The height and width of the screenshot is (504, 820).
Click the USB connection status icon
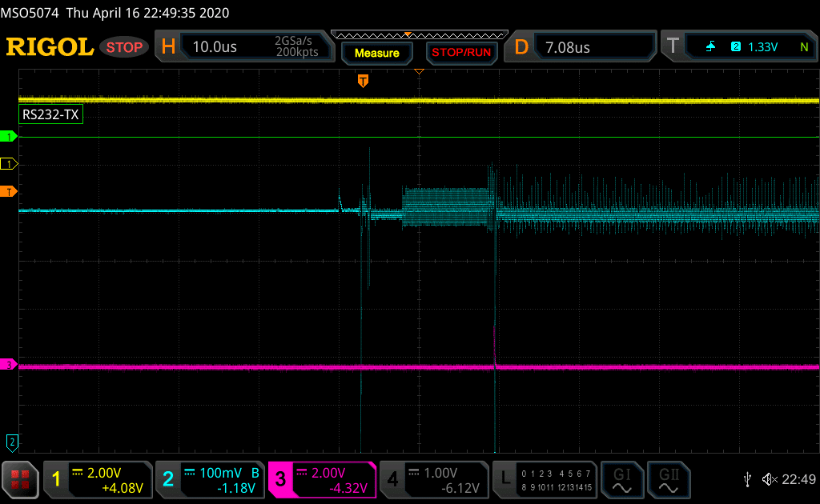(x=747, y=479)
